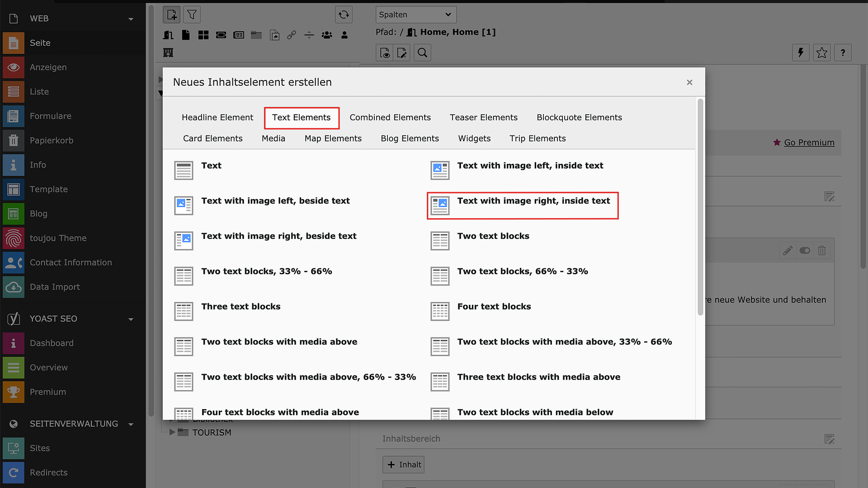Click the dialog's vertical scrollbar
This screenshot has width=868, height=488.
point(700,208)
